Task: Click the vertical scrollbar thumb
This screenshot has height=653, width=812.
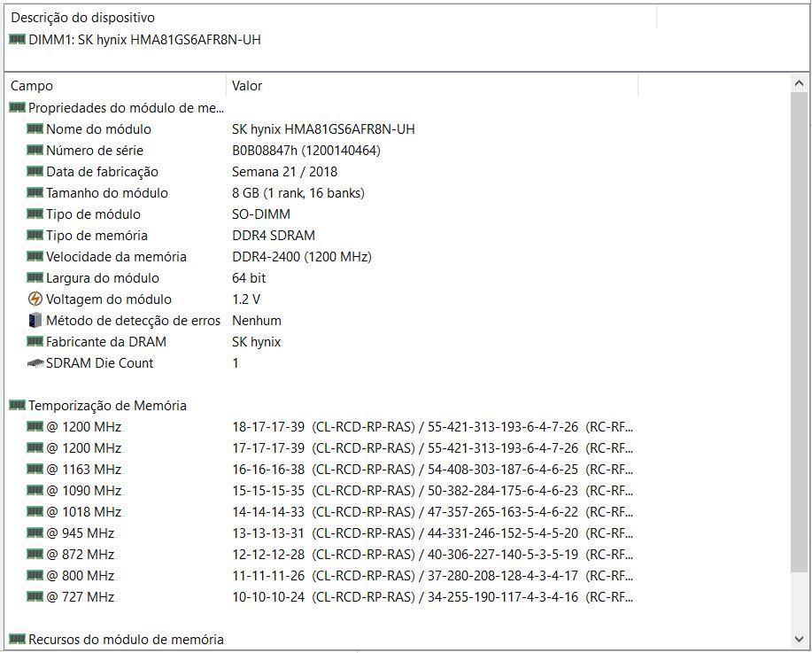Action: 799,331
